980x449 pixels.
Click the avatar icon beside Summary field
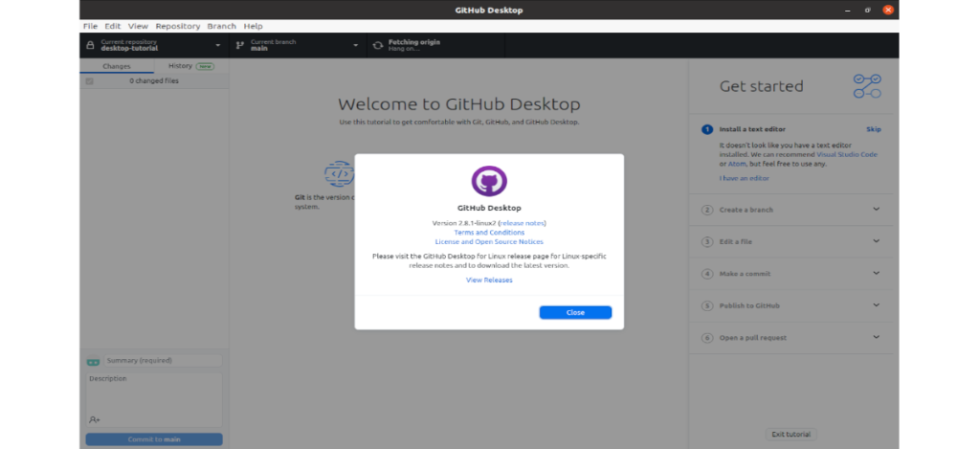[93, 362]
